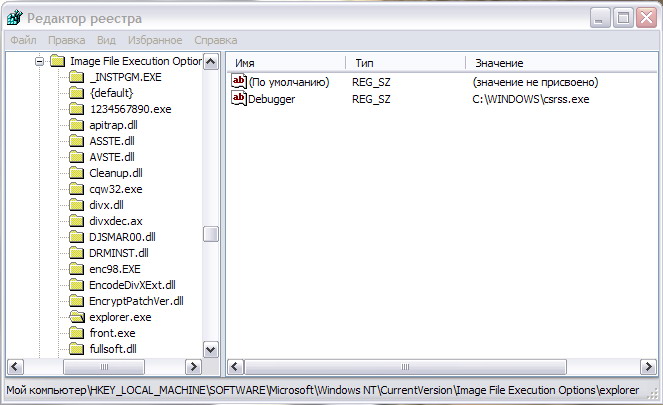This screenshot has width=663, height=405.
Task: Click the fullsoft.dll folder icon
Action: coord(77,349)
